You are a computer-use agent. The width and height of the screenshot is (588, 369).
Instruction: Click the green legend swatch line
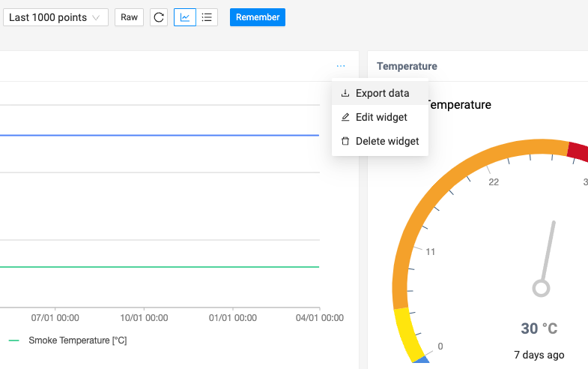(14, 340)
